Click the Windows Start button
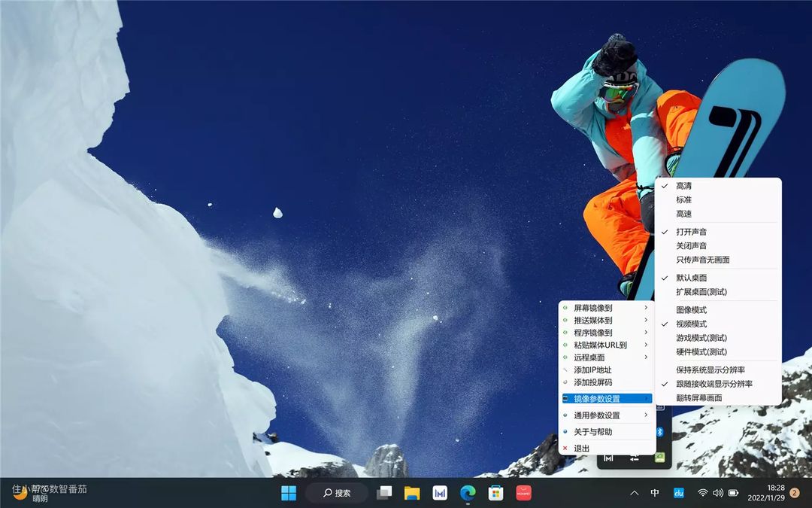812x508 pixels. [x=289, y=493]
